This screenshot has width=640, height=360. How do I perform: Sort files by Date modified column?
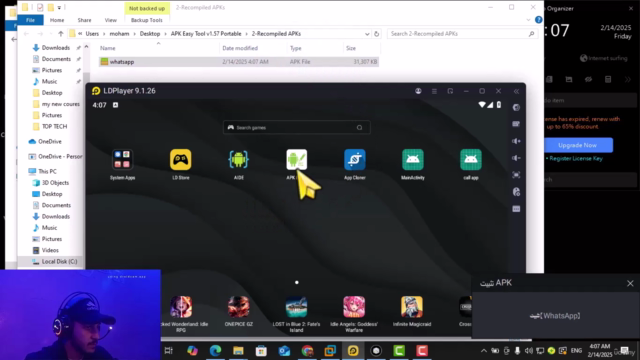click(240, 48)
